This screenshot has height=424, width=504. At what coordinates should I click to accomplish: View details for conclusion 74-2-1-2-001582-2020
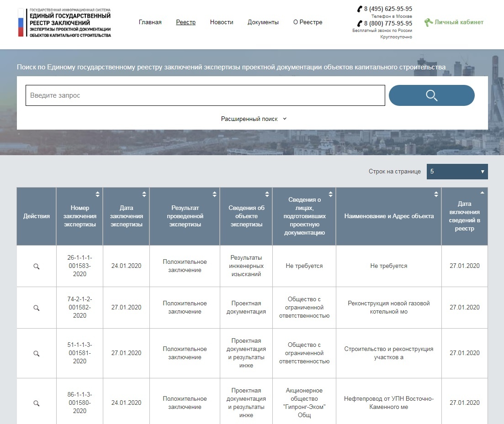pos(36,308)
